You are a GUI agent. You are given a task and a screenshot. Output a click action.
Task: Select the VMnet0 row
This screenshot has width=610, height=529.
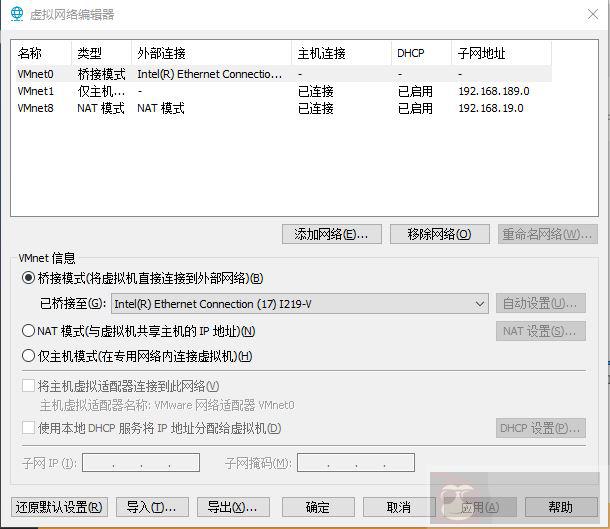pos(283,74)
